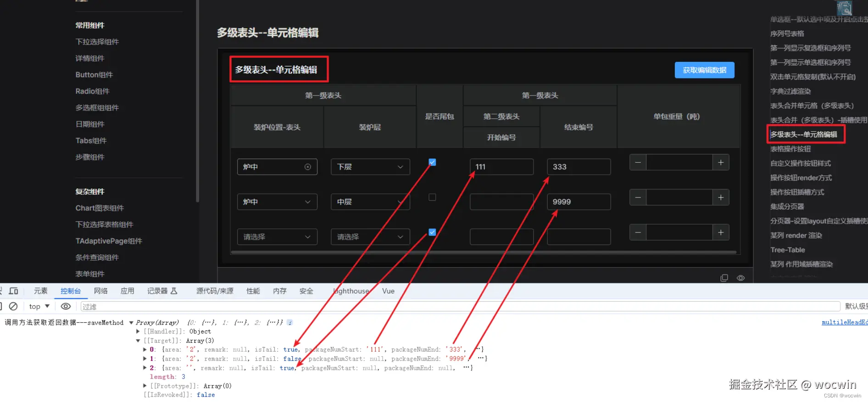
Task: Switch to the 网络 DevTools tab
Action: coord(101,291)
